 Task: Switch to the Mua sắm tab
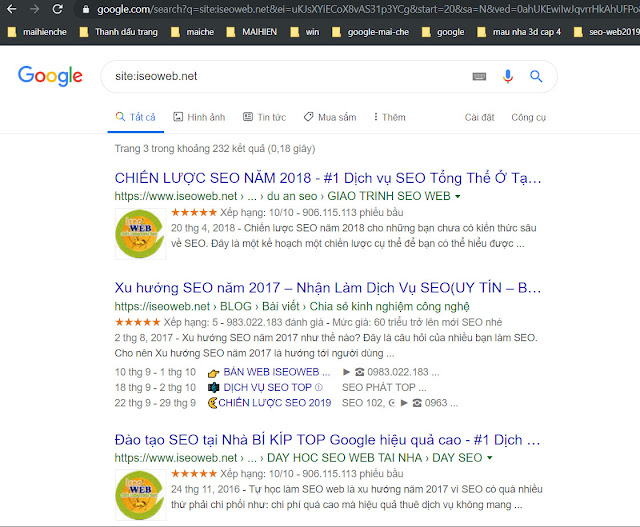point(330,117)
